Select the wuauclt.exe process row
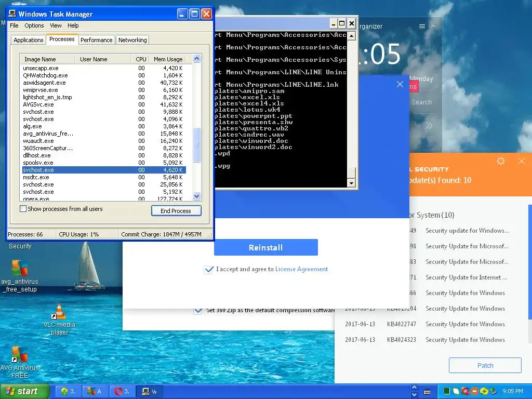 pyautogui.click(x=104, y=141)
